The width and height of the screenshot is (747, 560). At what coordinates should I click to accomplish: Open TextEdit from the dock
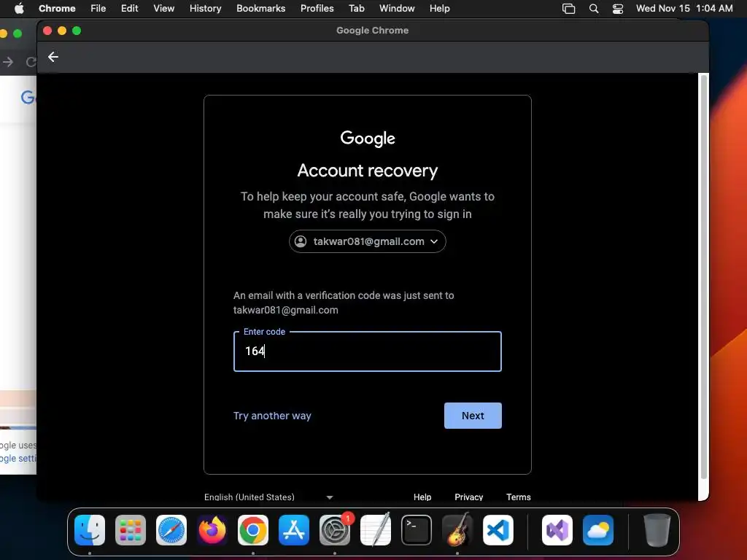[376, 530]
